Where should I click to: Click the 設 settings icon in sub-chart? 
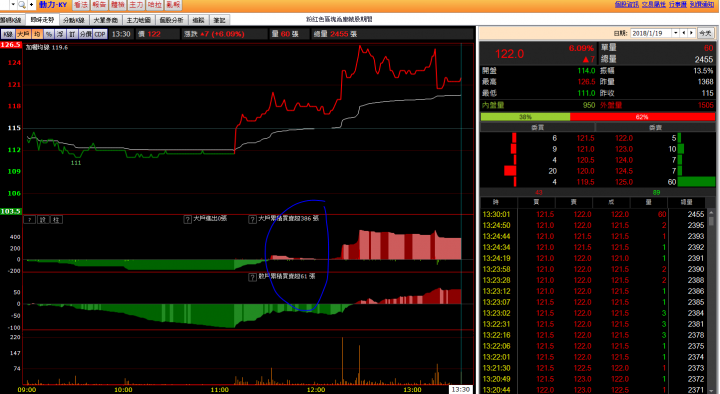43,220
